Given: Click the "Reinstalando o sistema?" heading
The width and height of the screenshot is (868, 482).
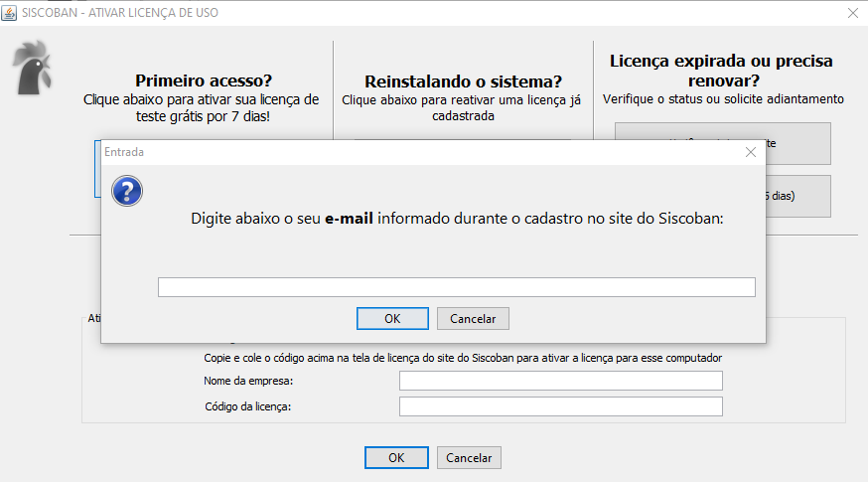Looking at the screenshot, I should point(463,81).
